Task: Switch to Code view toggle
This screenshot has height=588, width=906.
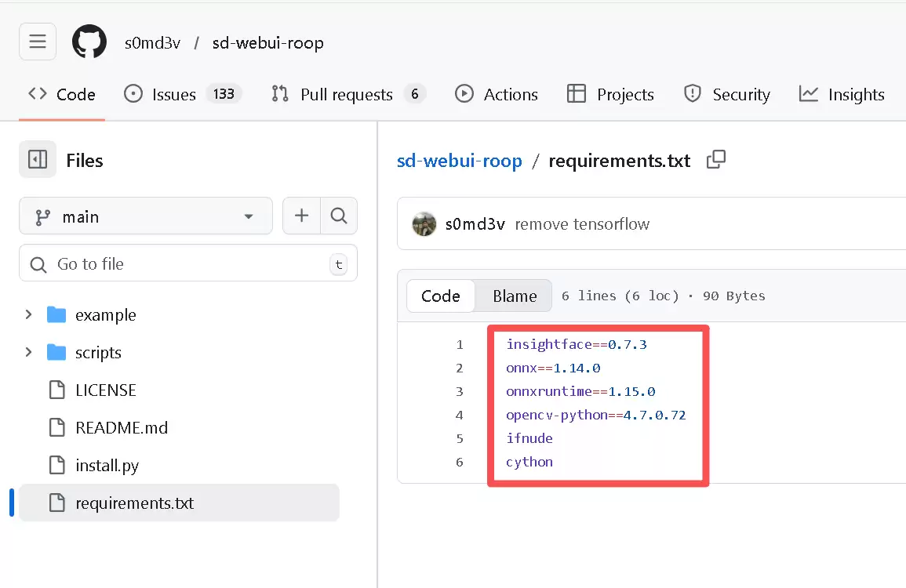Action: (x=440, y=296)
